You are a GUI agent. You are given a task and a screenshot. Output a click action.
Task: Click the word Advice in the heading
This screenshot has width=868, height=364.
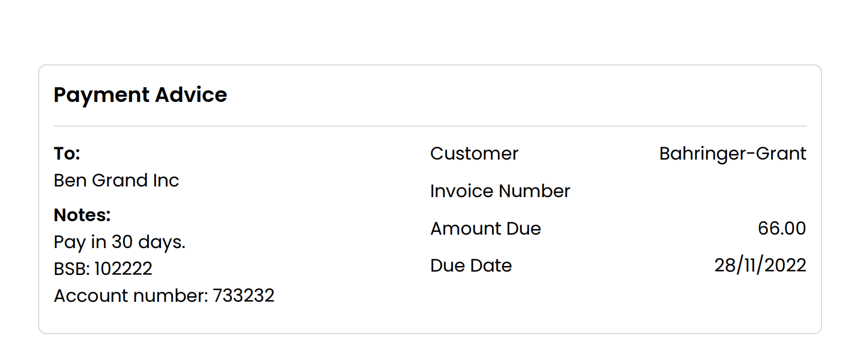tap(191, 95)
